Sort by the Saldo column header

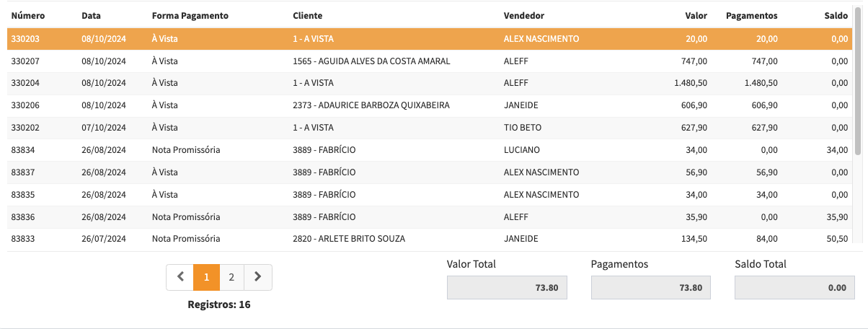click(x=836, y=15)
